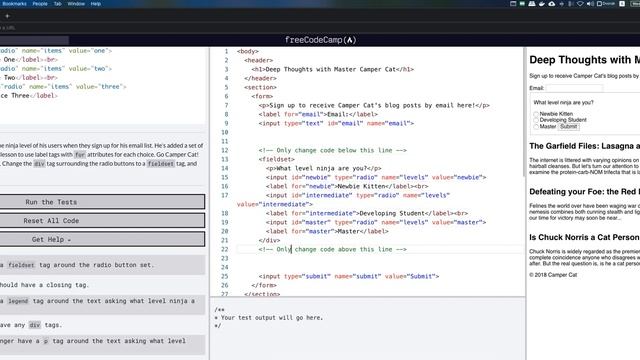
Task: Click the <h1>Deep Thoughts with Master Camper Cat line
Action: click(x=333, y=69)
